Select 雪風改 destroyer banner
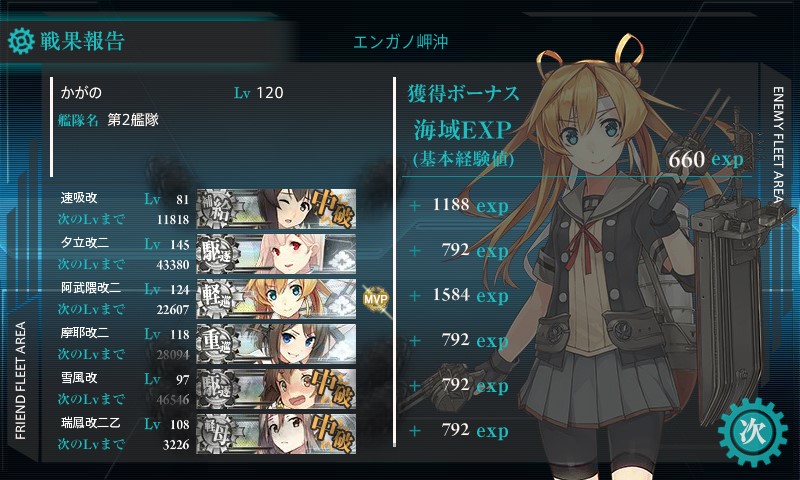Viewport: 800px width, 480px height. point(276,388)
